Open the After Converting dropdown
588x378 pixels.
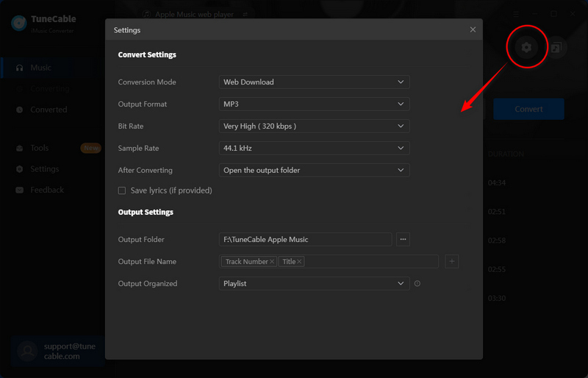tap(314, 170)
